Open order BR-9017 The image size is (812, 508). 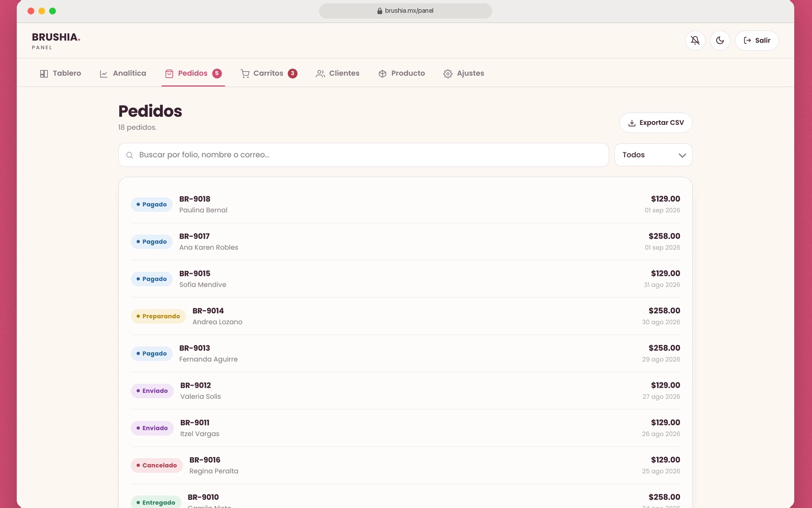(405, 242)
